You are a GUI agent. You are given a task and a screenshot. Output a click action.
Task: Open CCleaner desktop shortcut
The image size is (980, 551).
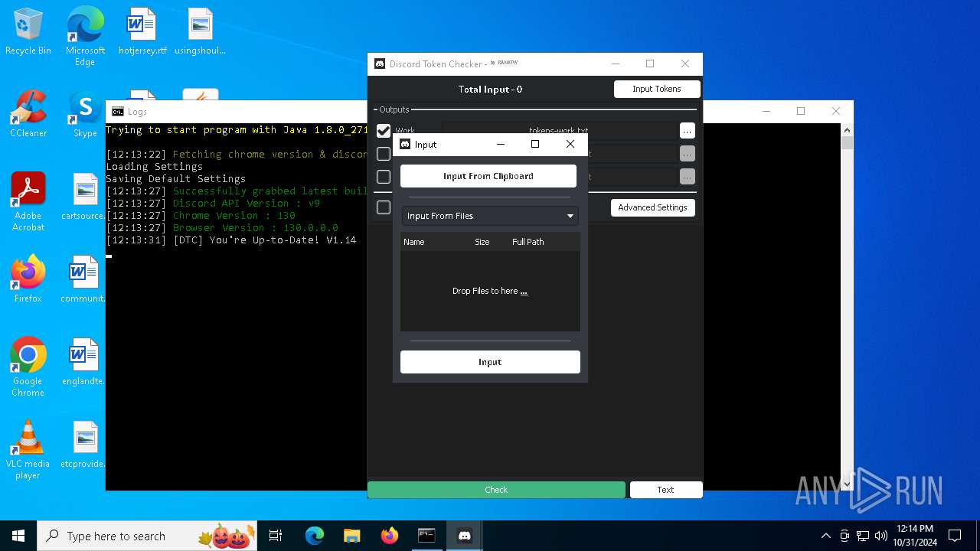28,115
